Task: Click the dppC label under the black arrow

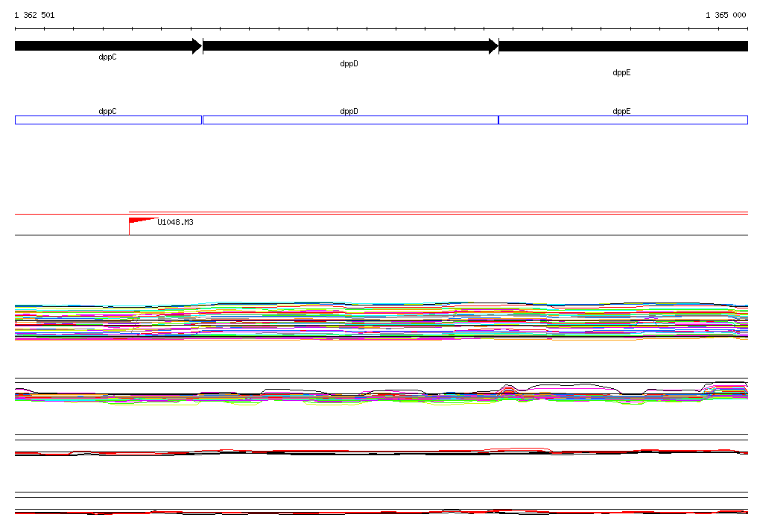Action: (107, 57)
